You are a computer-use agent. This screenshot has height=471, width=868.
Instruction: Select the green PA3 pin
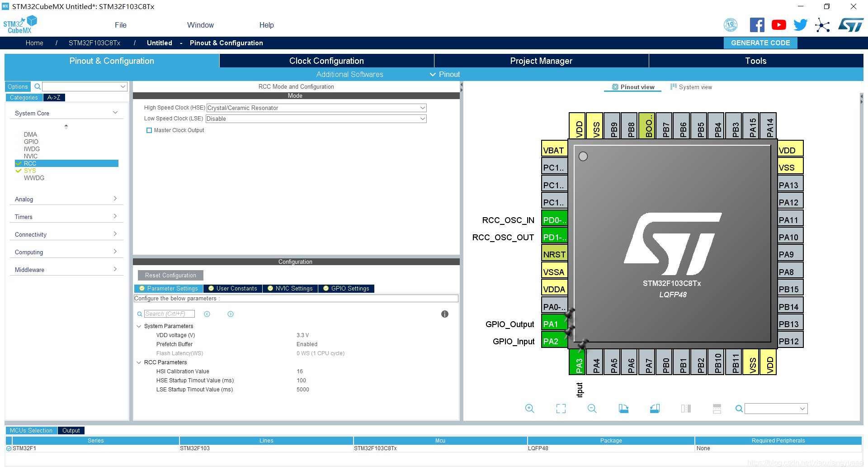[577, 362]
